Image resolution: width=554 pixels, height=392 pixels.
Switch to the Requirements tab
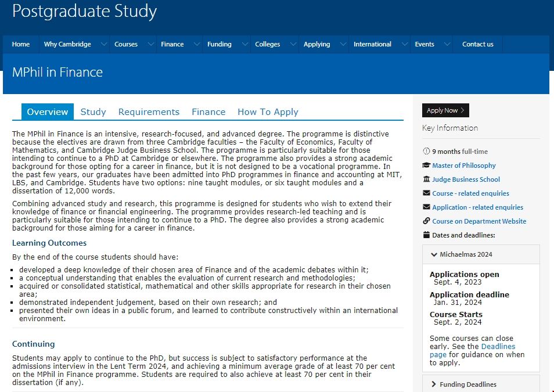[x=149, y=112]
